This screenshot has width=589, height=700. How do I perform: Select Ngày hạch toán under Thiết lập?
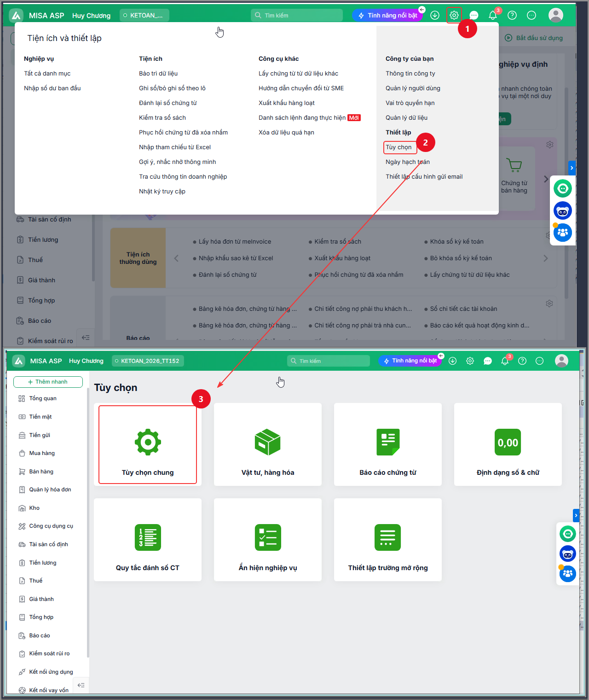coord(408,162)
